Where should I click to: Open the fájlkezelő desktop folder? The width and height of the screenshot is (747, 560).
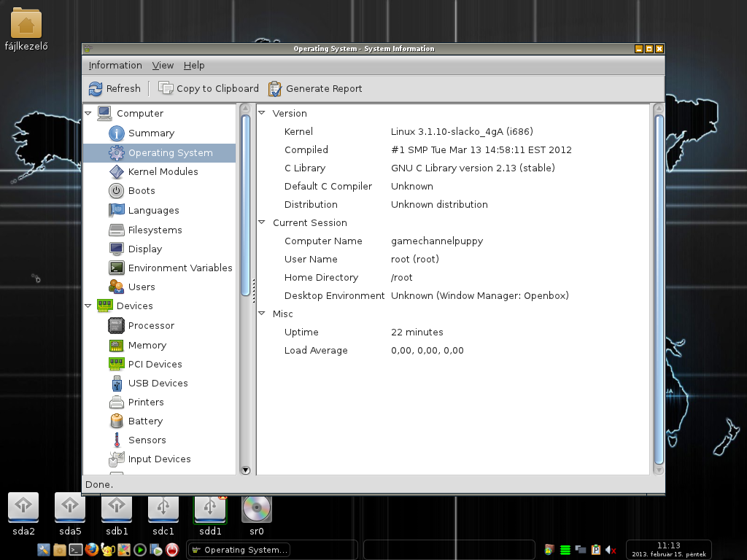(x=26, y=28)
